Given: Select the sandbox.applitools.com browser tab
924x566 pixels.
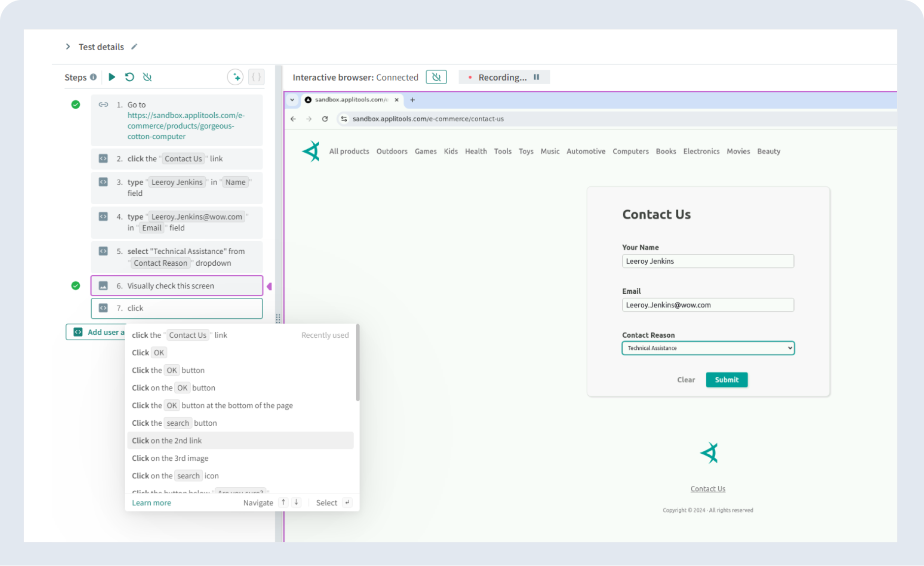Looking at the screenshot, I should coord(351,100).
